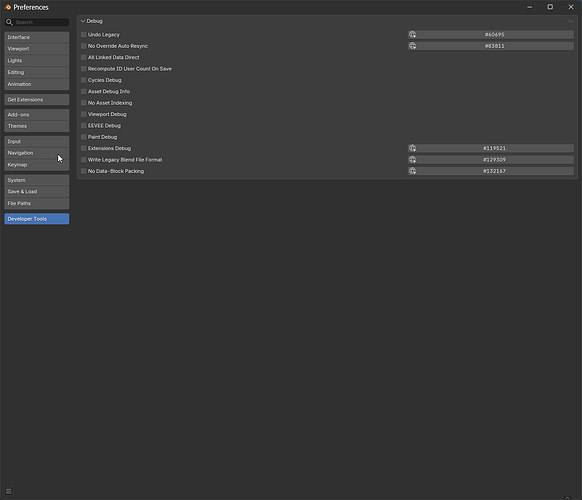Select Developer Tools section
582x500 pixels.
coord(37,219)
